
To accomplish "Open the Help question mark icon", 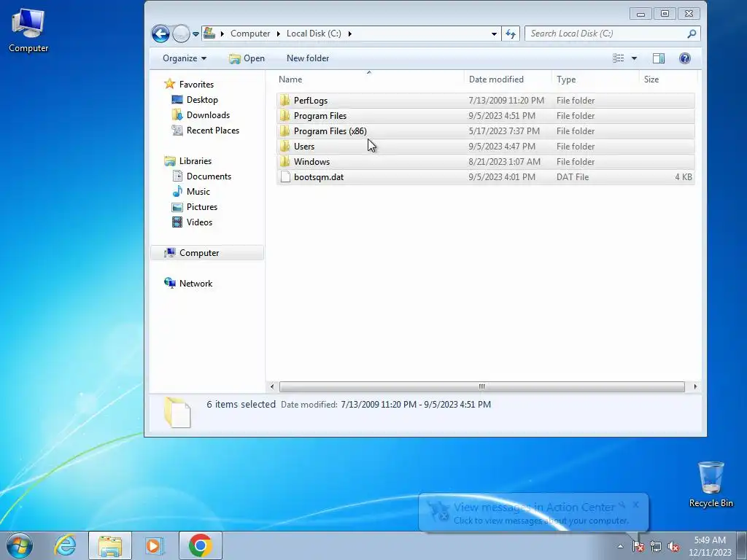I will point(684,58).
